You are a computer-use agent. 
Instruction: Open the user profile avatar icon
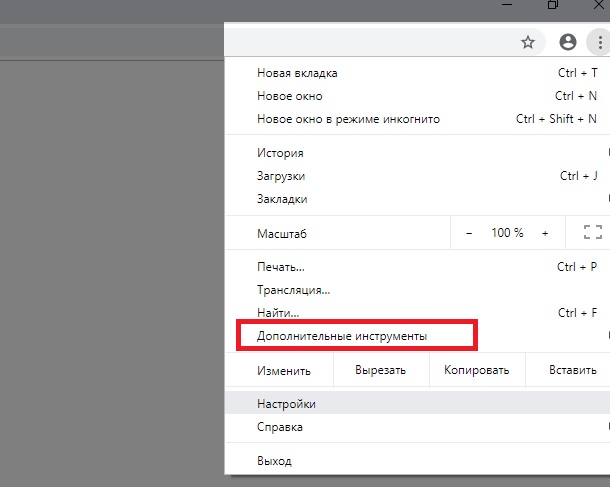click(568, 42)
